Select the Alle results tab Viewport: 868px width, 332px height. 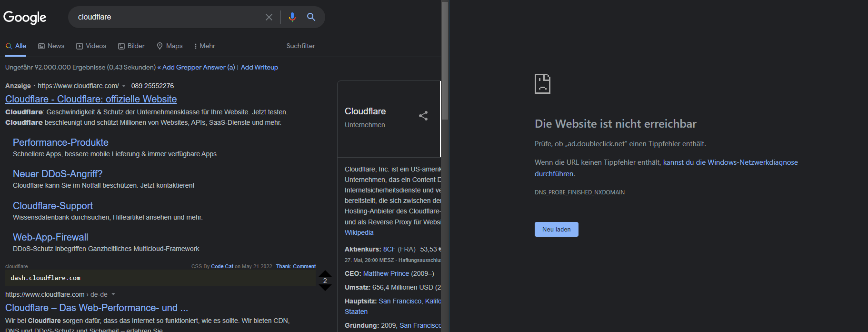pyautogui.click(x=16, y=46)
